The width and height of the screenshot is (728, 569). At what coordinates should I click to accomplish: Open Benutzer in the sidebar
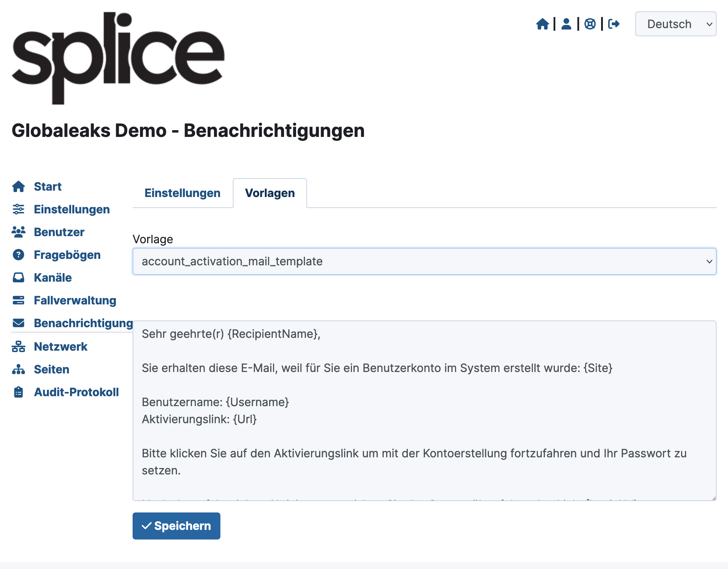point(59,232)
